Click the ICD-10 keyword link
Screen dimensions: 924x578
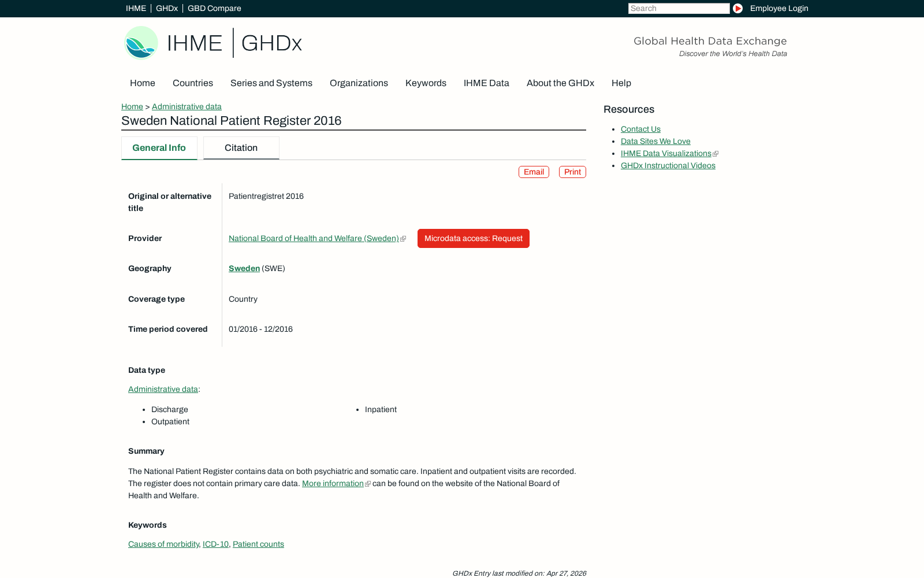(x=215, y=544)
